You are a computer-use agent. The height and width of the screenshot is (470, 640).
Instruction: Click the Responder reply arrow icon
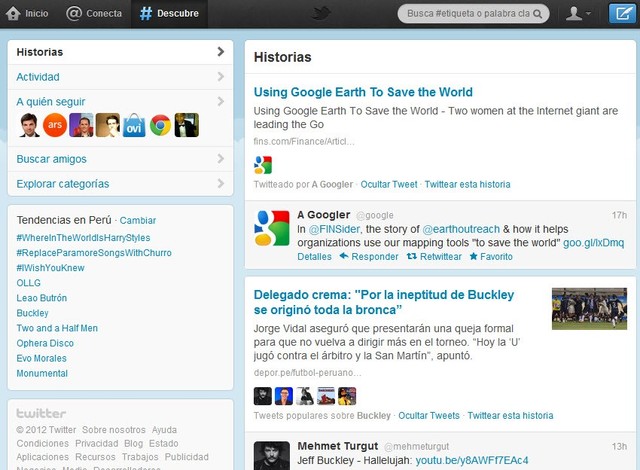344,256
